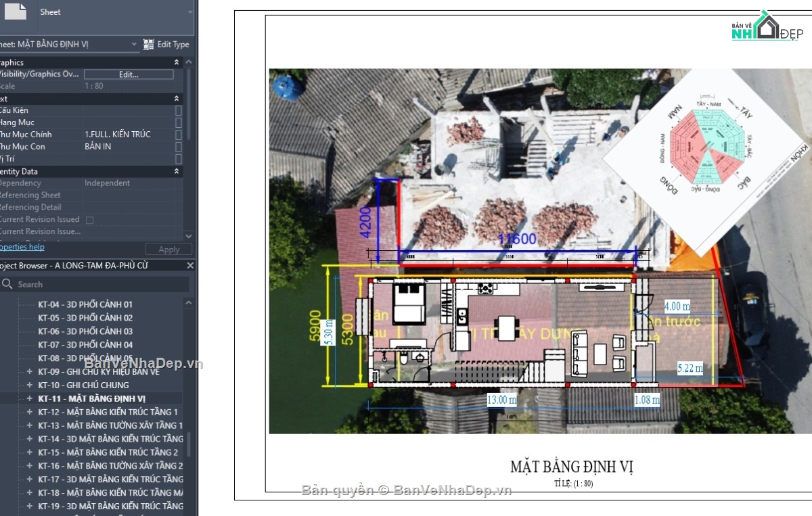Click the 11600 dimension text on drawing
This screenshot has height=516, width=812.
point(517,239)
